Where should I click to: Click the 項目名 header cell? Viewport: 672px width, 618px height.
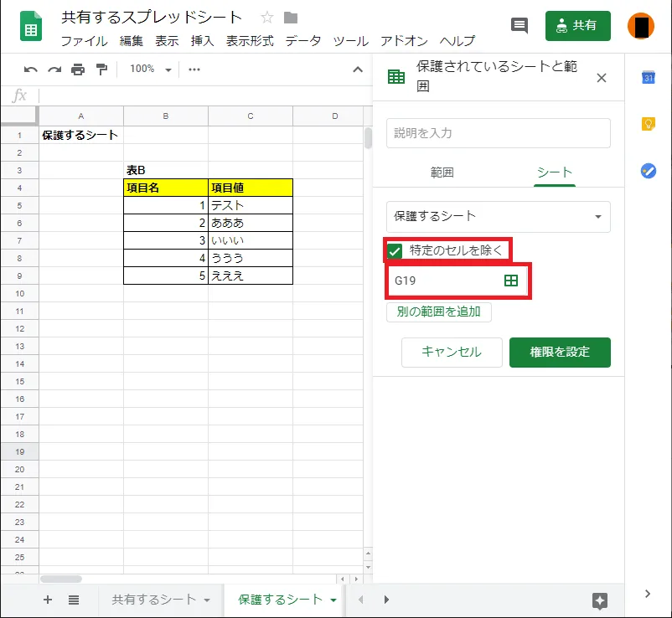click(x=166, y=188)
